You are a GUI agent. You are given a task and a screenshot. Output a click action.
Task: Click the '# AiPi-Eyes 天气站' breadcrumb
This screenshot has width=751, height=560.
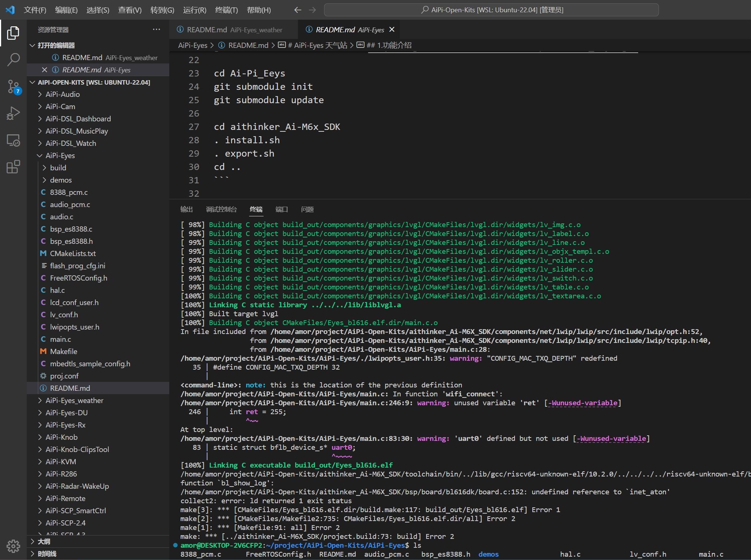[x=313, y=45]
